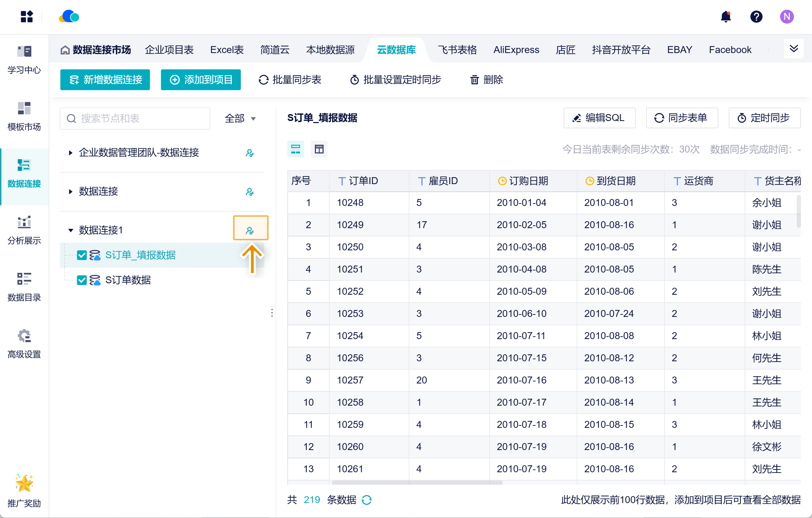Open the apps grid icon
Image resolution: width=812 pixels, height=518 pixels.
pyautogui.click(x=26, y=17)
